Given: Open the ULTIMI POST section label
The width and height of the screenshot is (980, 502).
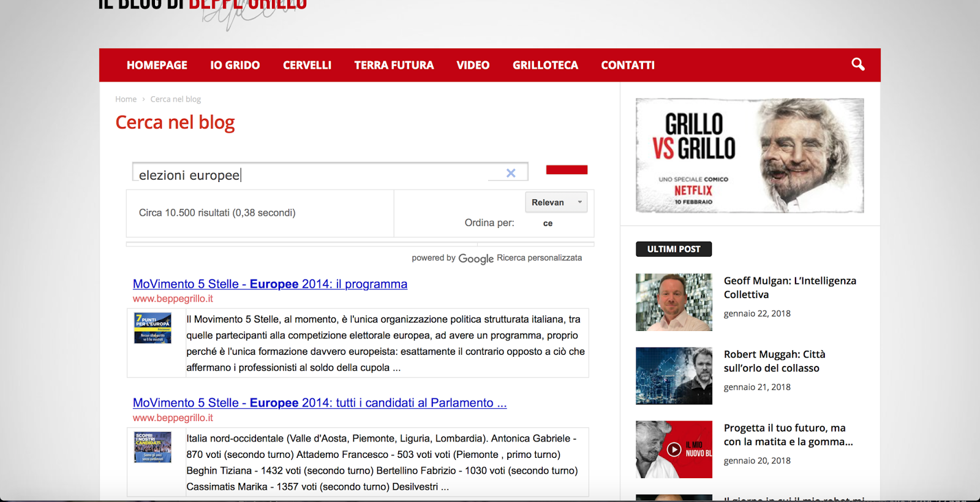Looking at the screenshot, I should 674,249.
